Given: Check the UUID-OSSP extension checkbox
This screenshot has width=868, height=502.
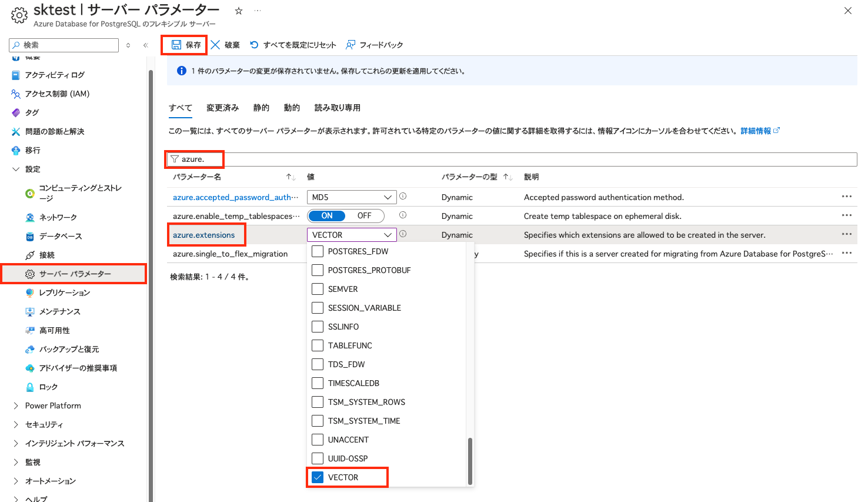Looking at the screenshot, I should [318, 458].
